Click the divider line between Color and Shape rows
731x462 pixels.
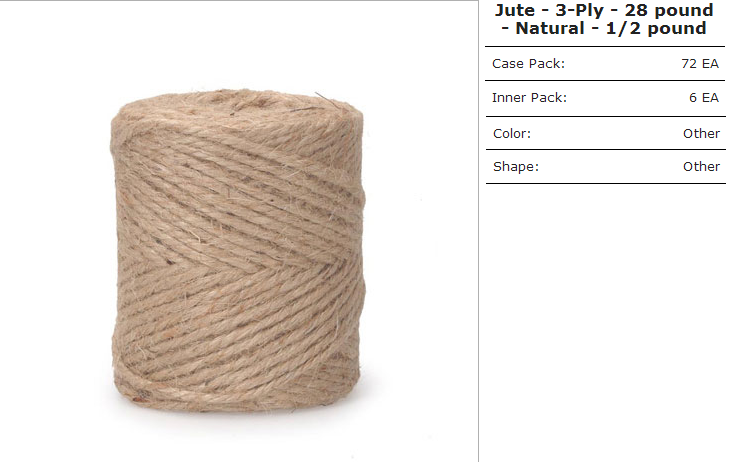pos(606,150)
